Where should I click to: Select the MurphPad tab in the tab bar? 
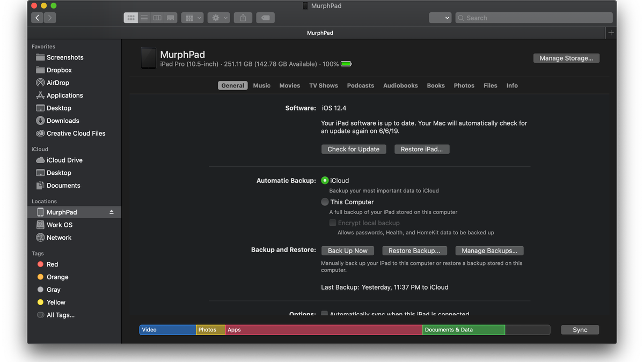click(320, 33)
